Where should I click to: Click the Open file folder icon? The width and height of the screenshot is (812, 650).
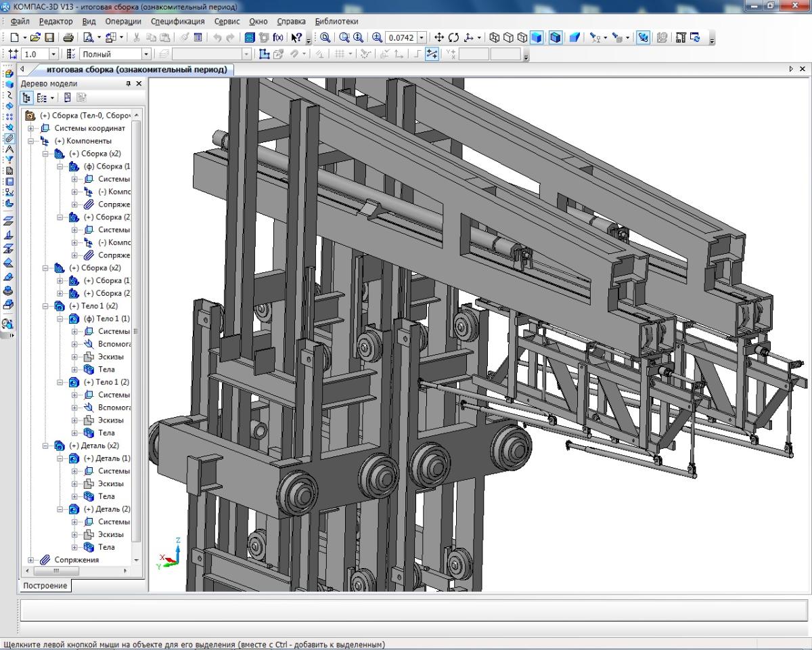35,38
